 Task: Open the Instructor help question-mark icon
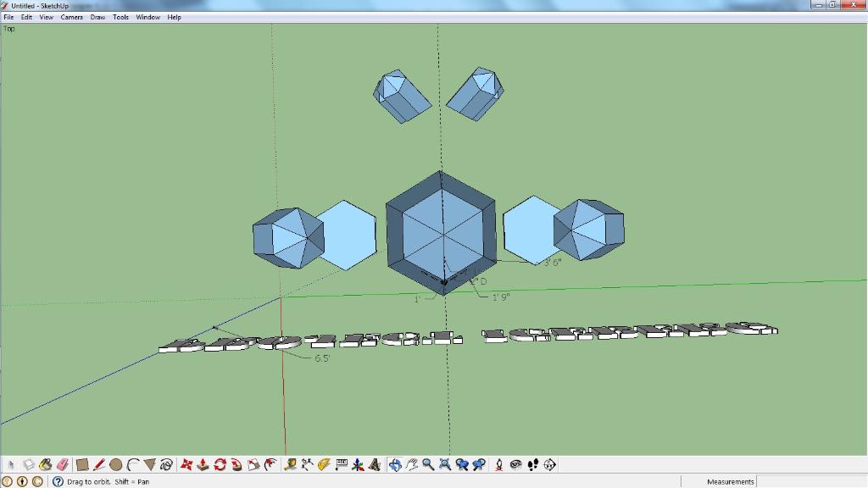pos(58,481)
